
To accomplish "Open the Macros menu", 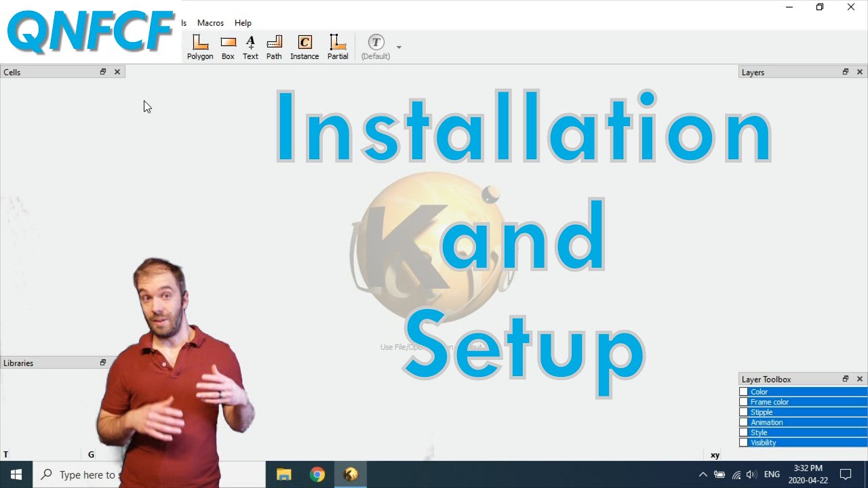I will pos(210,23).
